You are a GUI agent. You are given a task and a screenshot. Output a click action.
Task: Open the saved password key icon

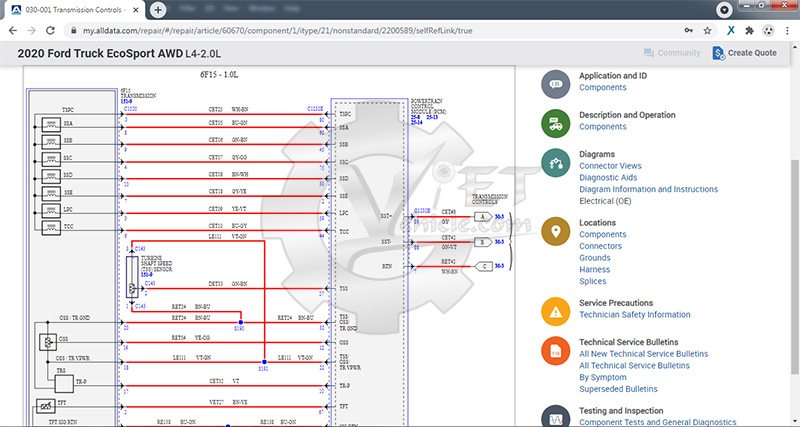[x=689, y=31]
